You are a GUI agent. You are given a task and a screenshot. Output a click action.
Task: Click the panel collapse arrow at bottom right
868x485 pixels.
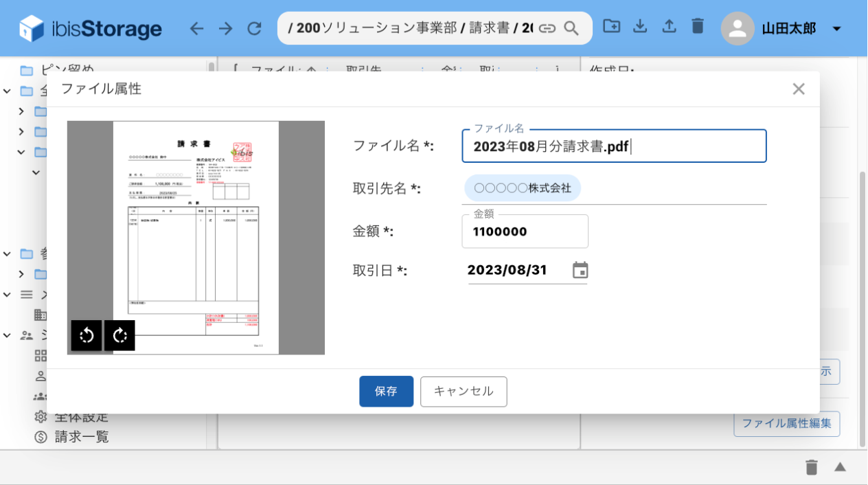coord(840,466)
